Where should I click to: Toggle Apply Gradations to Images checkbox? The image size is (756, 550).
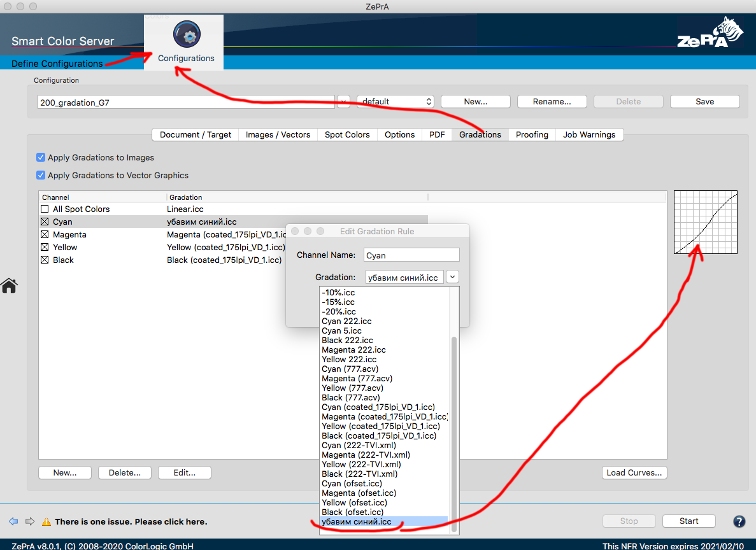pos(41,157)
